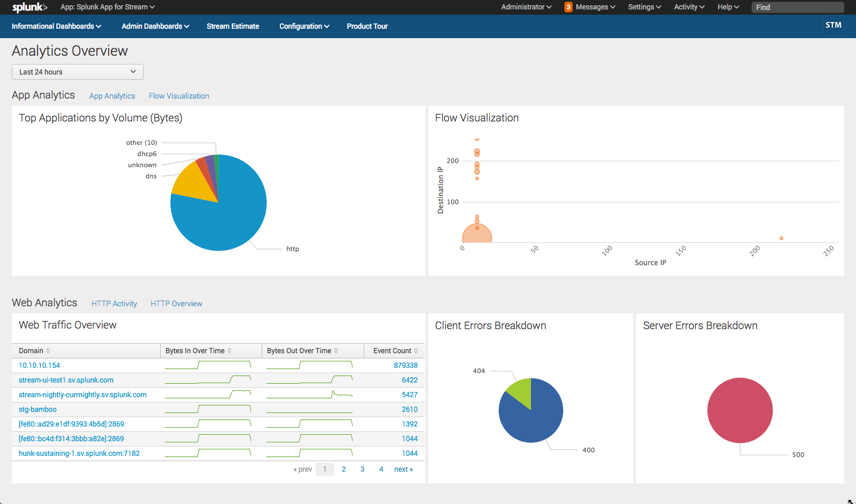Click the Stream Estimate menu item
856x504 pixels.
click(232, 26)
